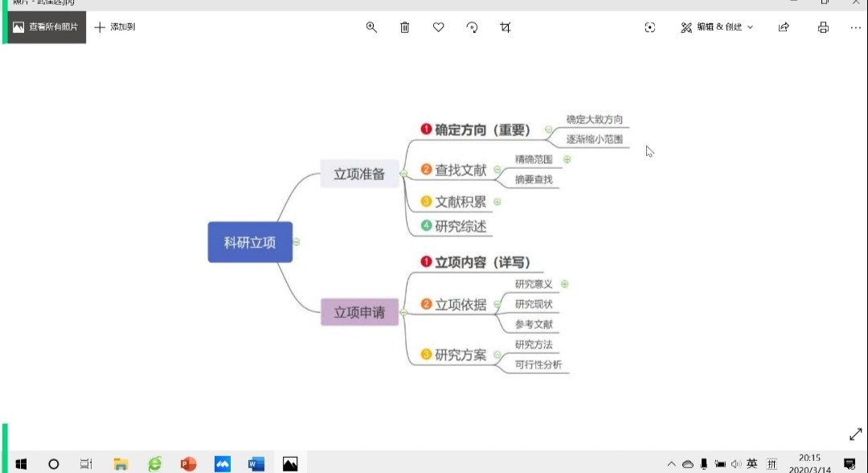Show hidden system tray icons chevron

tap(672, 464)
